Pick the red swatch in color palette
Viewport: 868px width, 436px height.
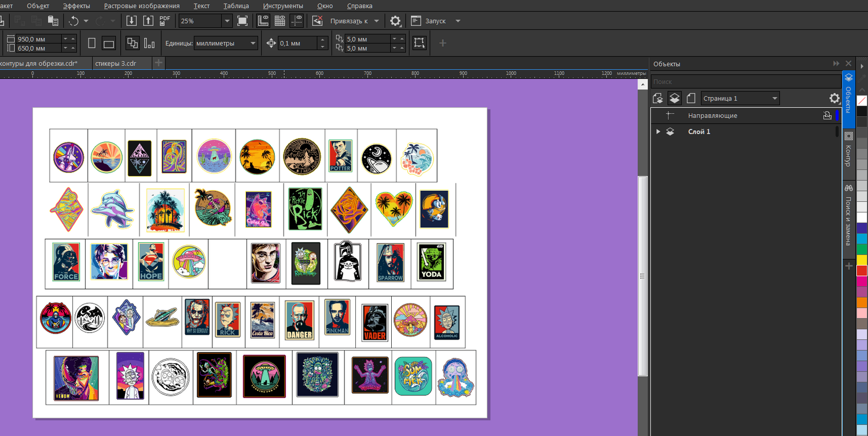862,271
